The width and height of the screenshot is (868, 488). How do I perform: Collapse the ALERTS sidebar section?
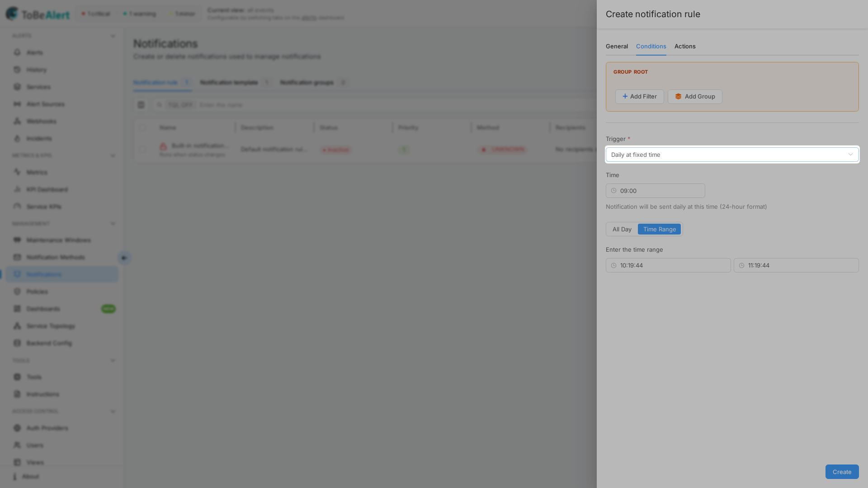click(x=113, y=36)
